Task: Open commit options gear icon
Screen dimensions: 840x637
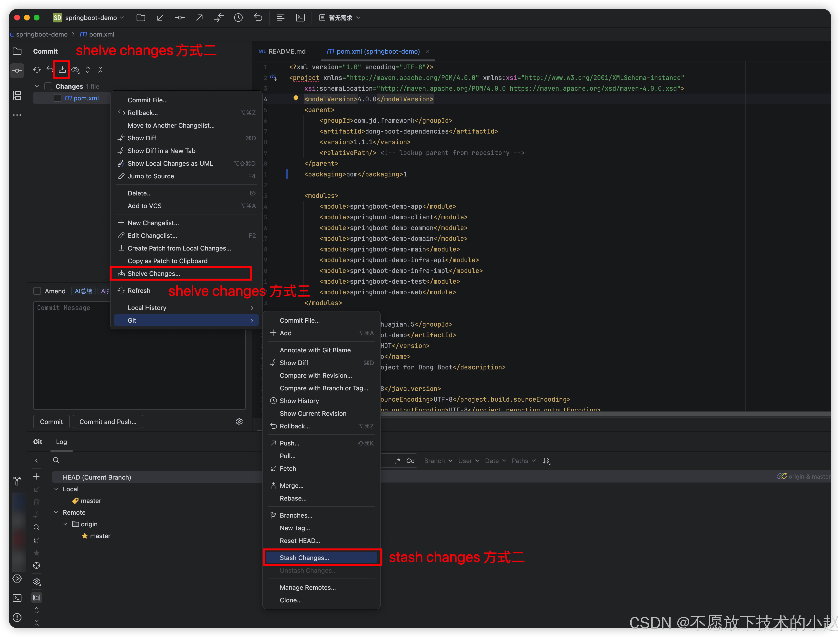Action: (x=239, y=422)
